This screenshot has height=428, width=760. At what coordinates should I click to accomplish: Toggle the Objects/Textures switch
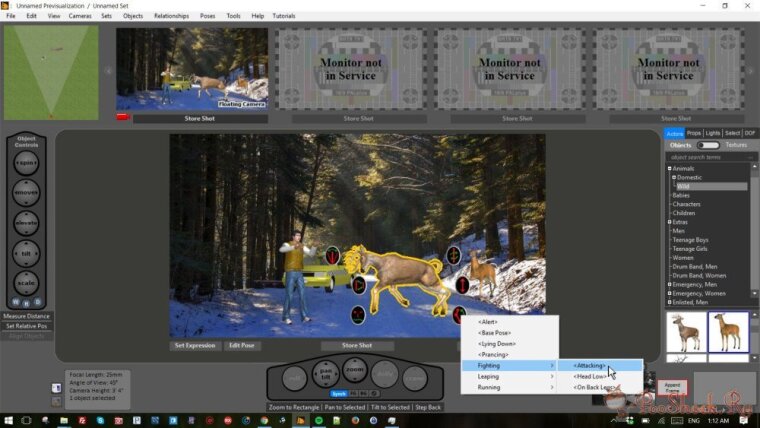708,145
